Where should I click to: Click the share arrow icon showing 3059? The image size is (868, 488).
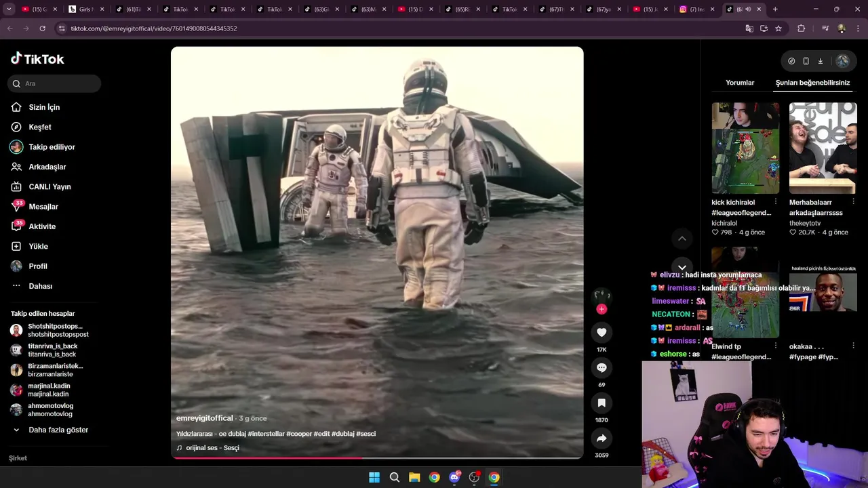pos(601,438)
